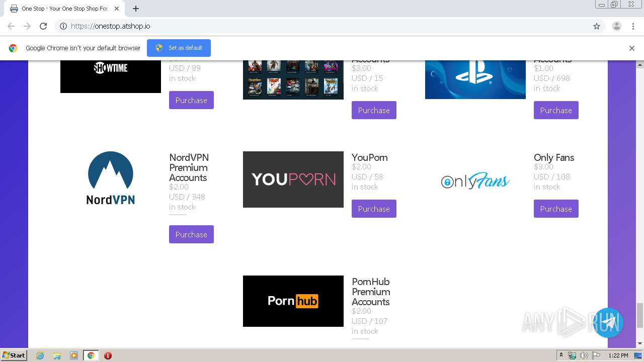Click the PlayStation product image
644x362 pixels.
tap(475, 79)
